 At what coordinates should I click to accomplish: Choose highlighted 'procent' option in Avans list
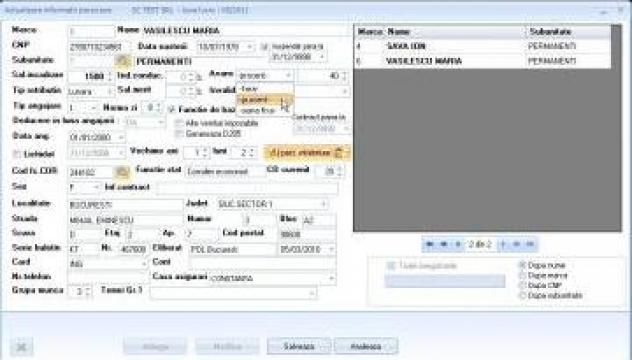point(264,100)
